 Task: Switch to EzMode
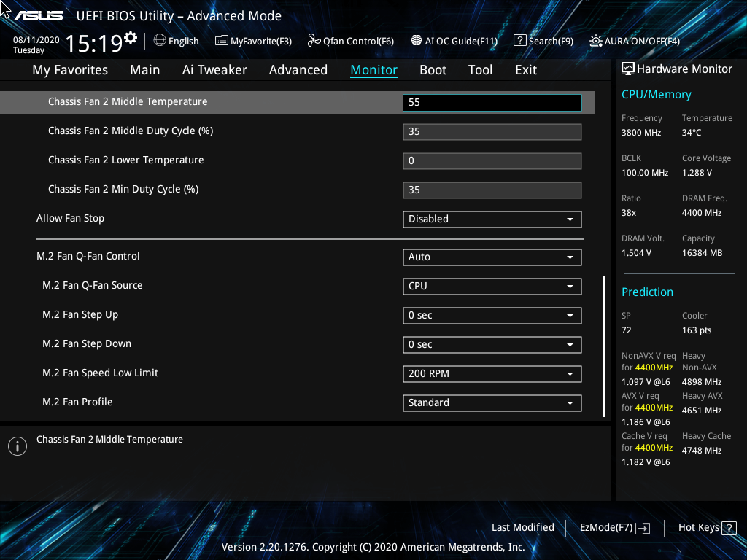coord(614,527)
